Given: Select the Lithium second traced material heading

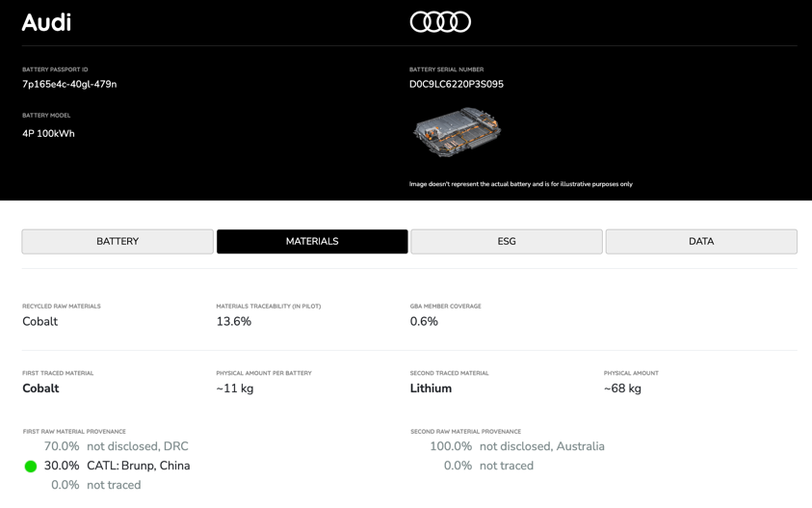Looking at the screenshot, I should (431, 388).
